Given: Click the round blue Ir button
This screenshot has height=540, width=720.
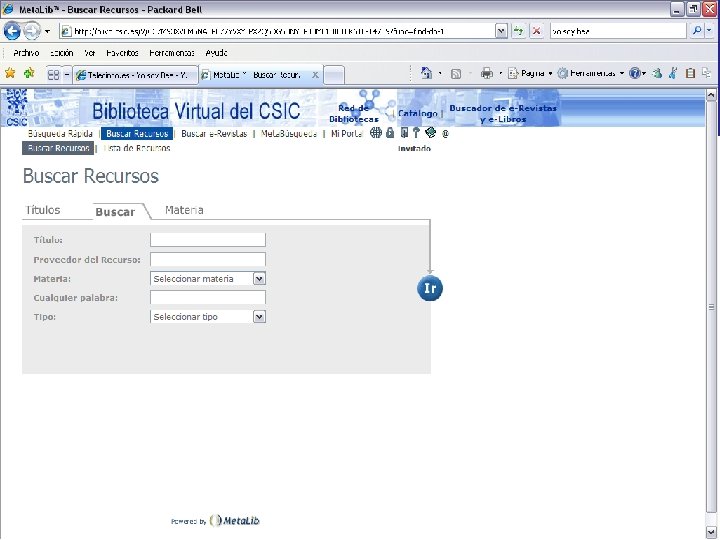Looking at the screenshot, I should (430, 288).
